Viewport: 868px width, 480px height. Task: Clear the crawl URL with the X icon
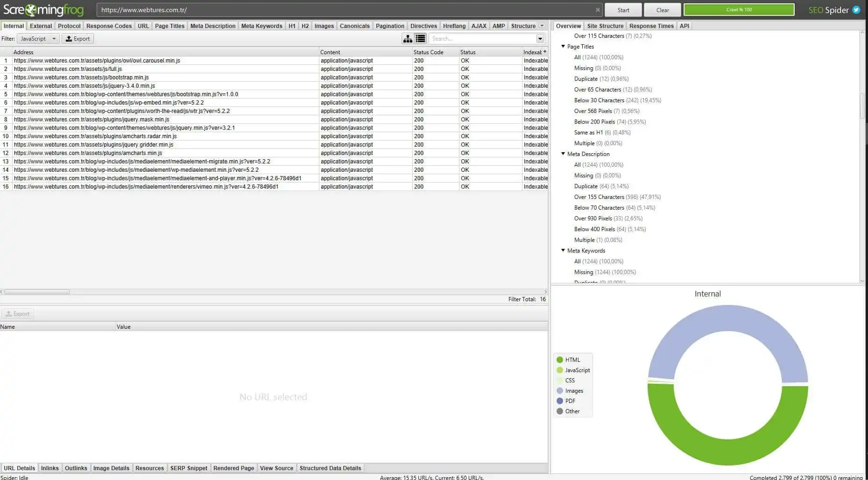(x=598, y=9)
